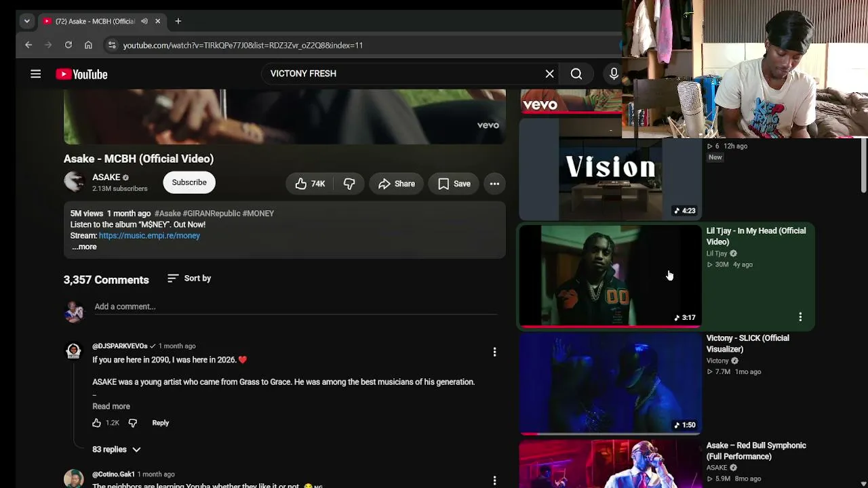This screenshot has width=868, height=488.
Task: Open @Cotino.Gak1 commenter avatar
Action: click(73, 479)
